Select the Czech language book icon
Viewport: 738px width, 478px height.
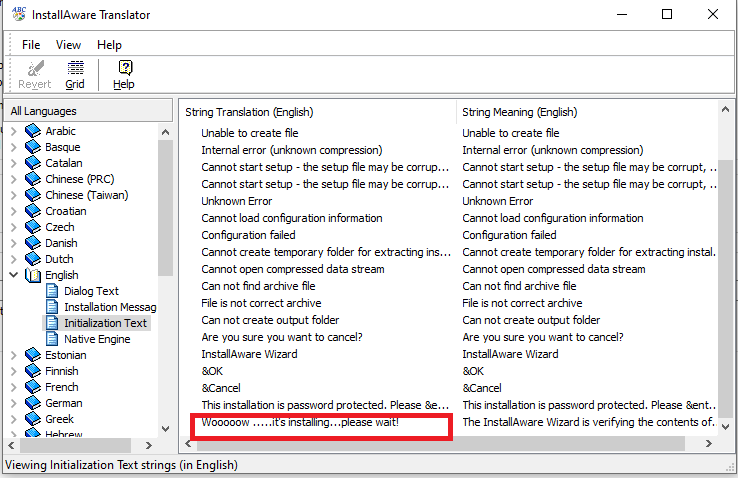33,227
